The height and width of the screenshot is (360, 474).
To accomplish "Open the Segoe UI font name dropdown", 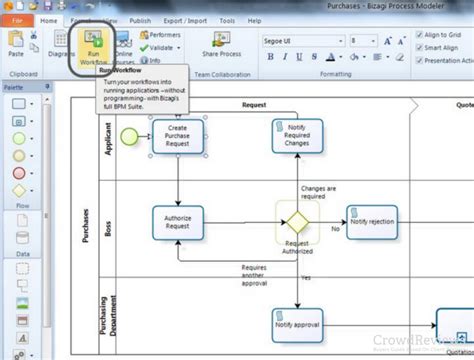I will (340, 41).
